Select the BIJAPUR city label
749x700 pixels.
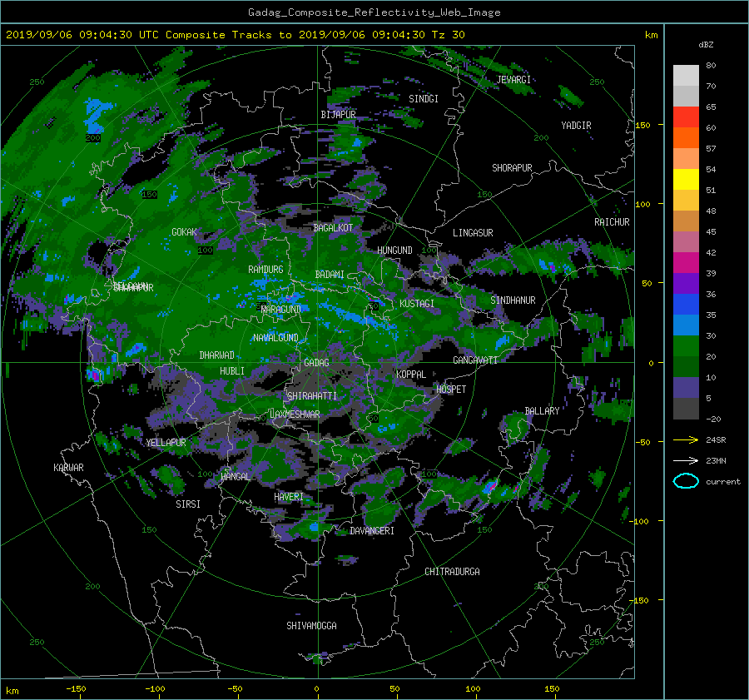(338, 115)
